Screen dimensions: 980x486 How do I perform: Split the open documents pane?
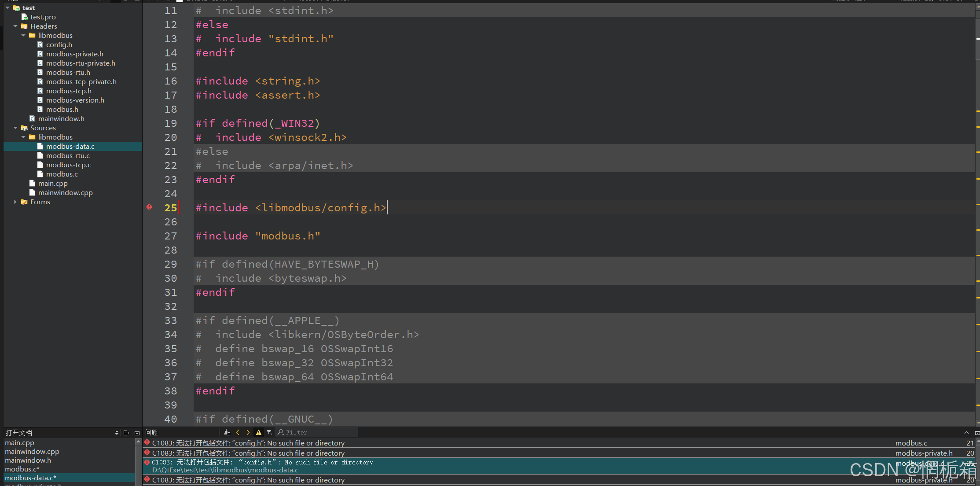[x=126, y=433]
